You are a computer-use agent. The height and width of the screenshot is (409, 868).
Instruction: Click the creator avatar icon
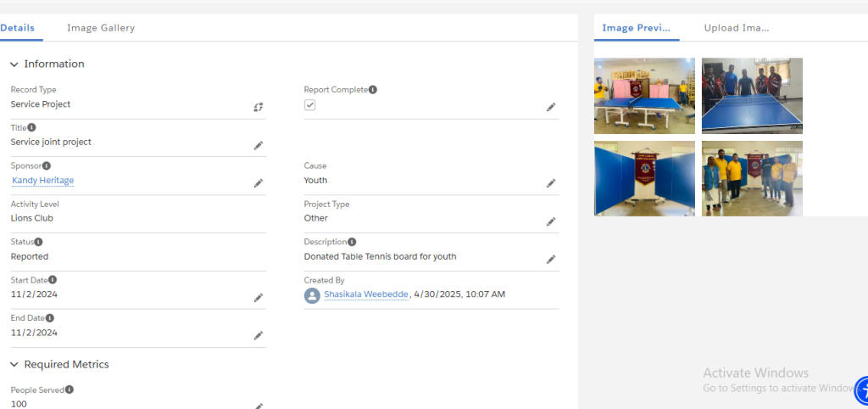[312, 295]
